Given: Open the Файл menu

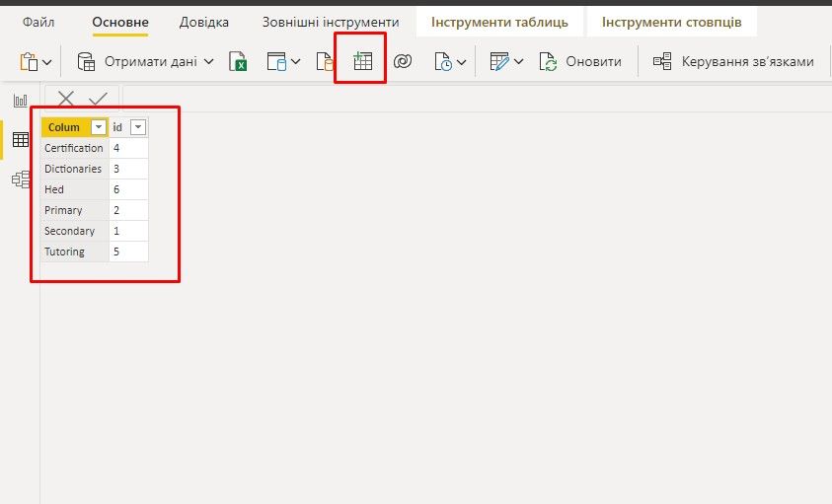Looking at the screenshot, I should (38, 22).
